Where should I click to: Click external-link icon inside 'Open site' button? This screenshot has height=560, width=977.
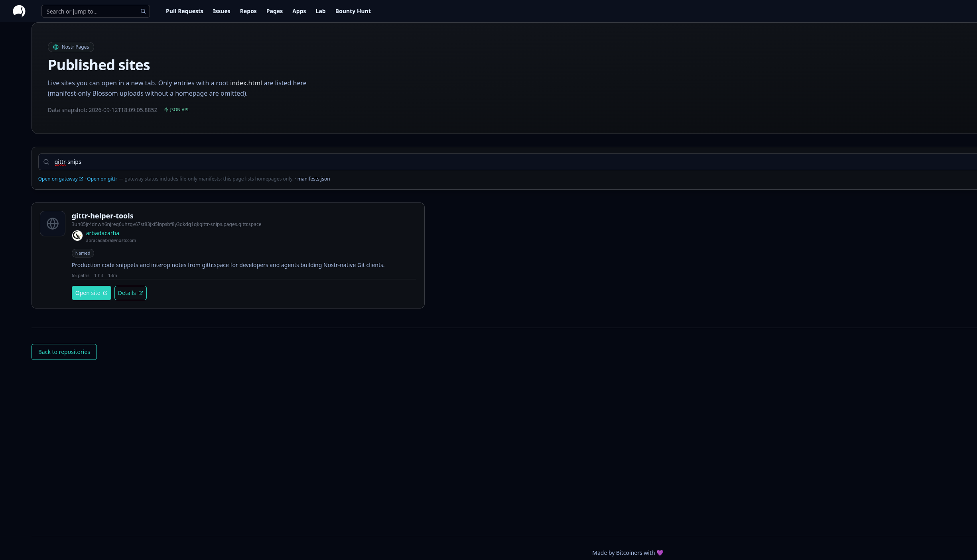click(x=105, y=293)
